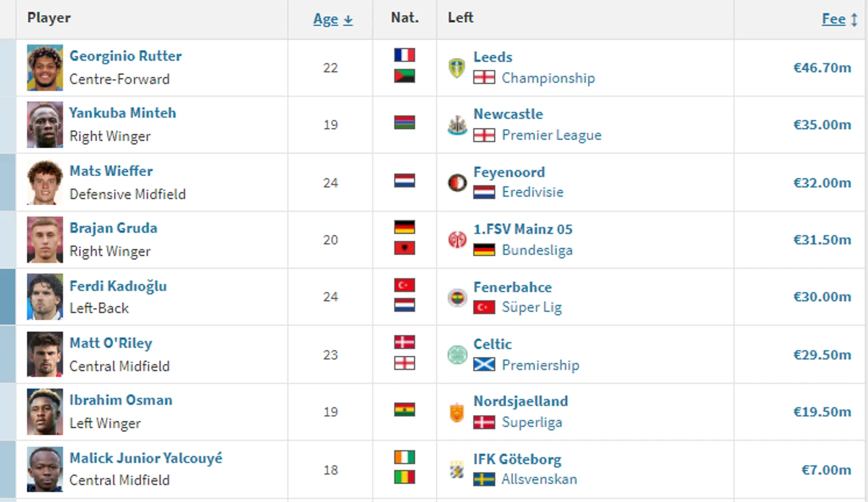This screenshot has width=868, height=502.
Task: Click the Feyenoord club crest icon
Action: (457, 183)
